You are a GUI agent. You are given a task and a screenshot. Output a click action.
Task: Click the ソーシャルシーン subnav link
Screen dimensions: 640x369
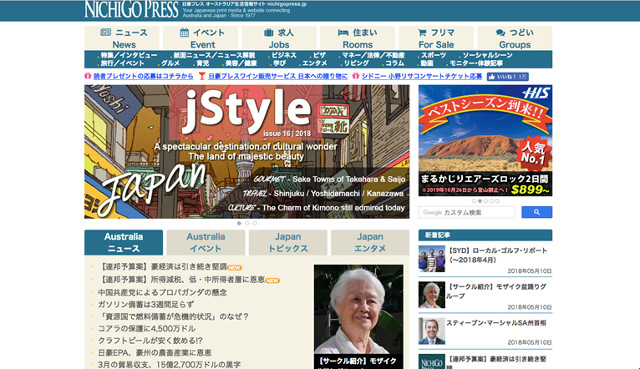coord(487,55)
